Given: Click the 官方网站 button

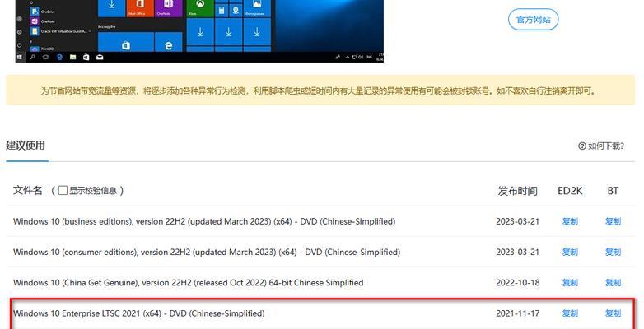Looking at the screenshot, I should coord(533,20).
